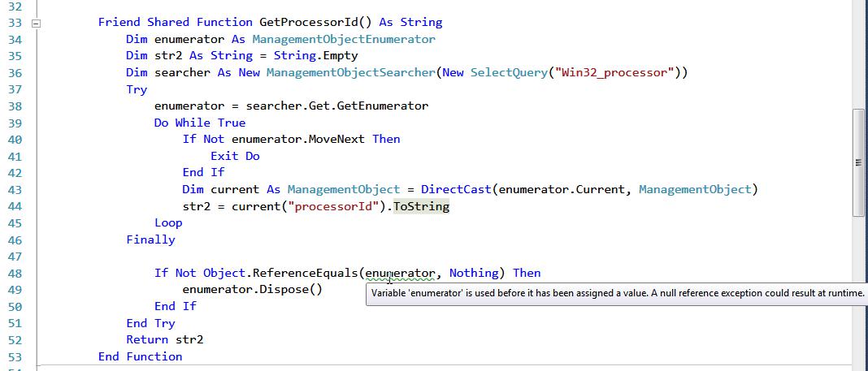This screenshot has width=868, height=371.
Task: Collapse the GetProcessorId function outline
Action: (35, 24)
